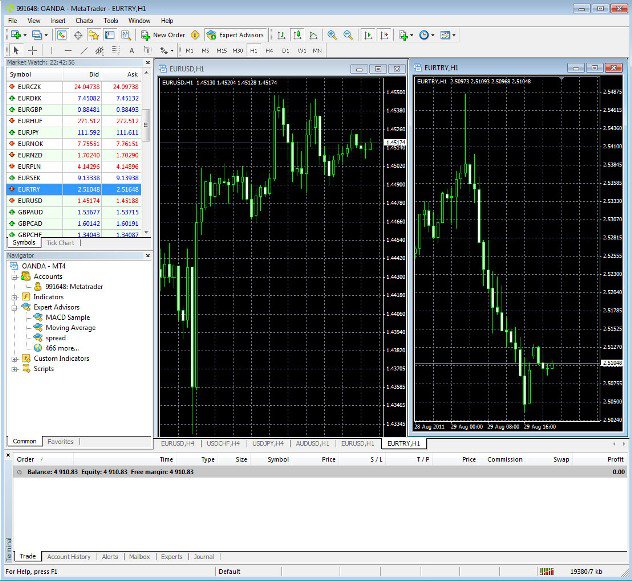Expand the Scripts tree node
The width and height of the screenshot is (632, 581).
coord(15,369)
